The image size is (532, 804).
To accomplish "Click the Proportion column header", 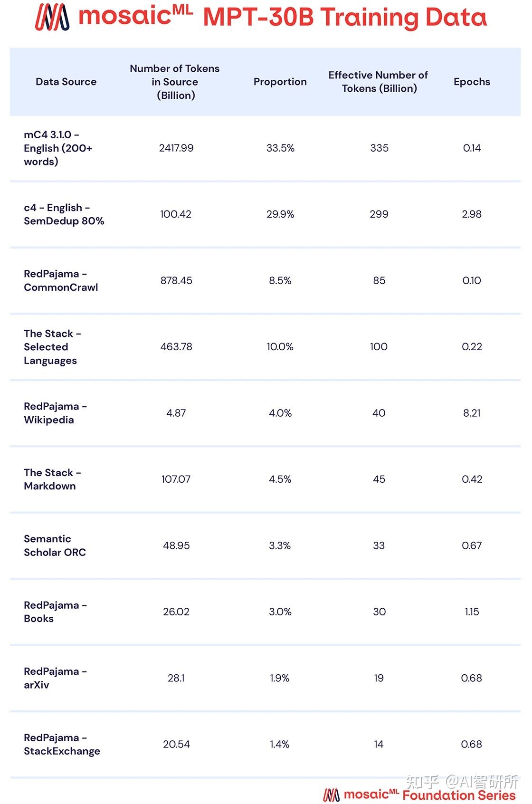I will (280, 82).
